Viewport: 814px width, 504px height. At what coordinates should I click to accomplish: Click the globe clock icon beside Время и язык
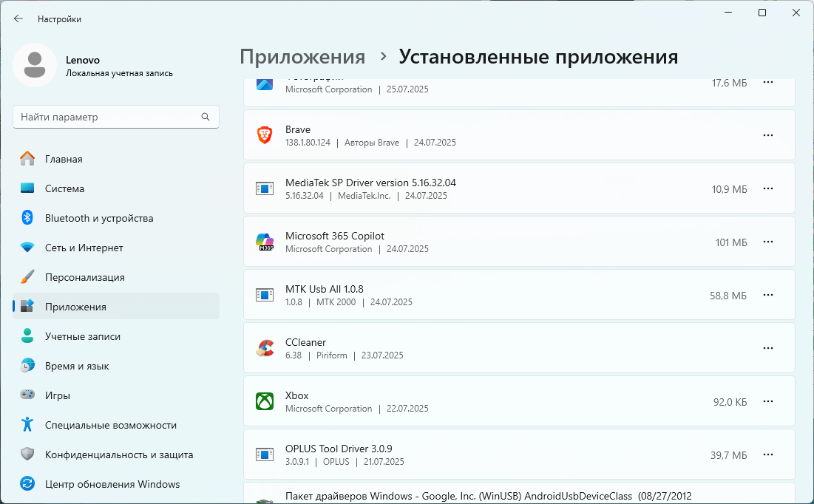pos(27,365)
